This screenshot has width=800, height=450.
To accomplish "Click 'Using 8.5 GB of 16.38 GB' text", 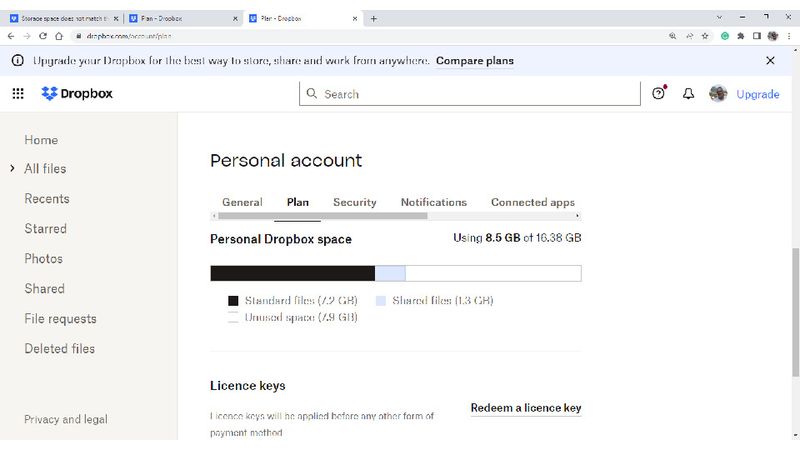I will [x=517, y=238].
